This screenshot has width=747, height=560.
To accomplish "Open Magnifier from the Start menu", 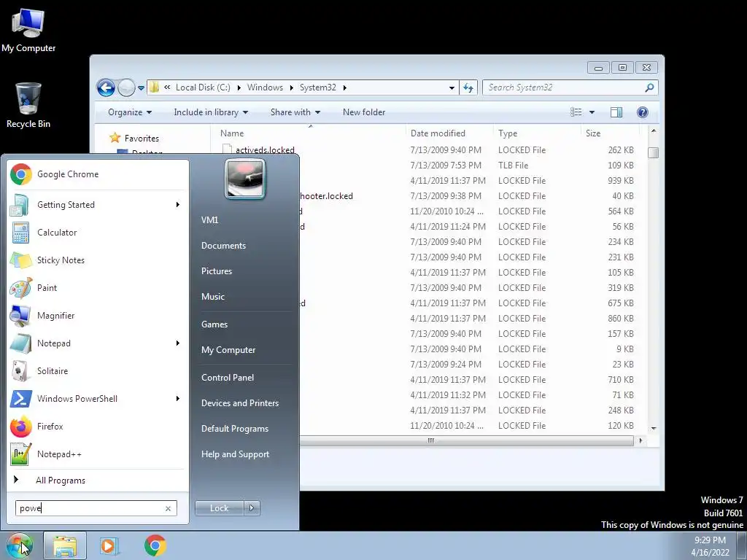I will [97, 315].
